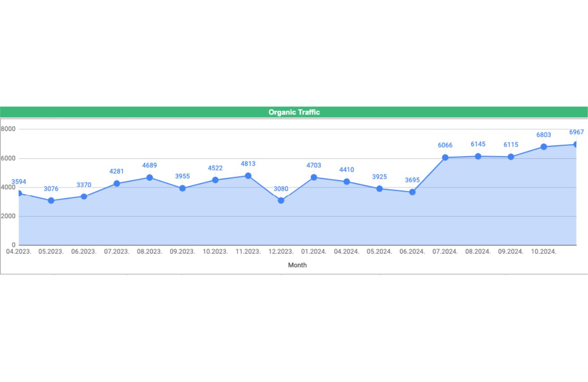Image resolution: width=588 pixels, height=382 pixels.
Task: Select the 10.2024. x-axis label
Action: coord(544,251)
